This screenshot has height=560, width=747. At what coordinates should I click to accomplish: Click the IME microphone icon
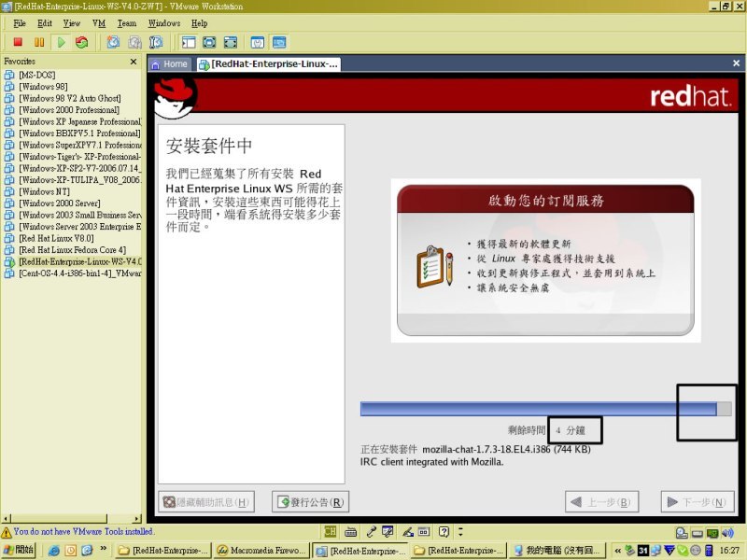(371, 531)
